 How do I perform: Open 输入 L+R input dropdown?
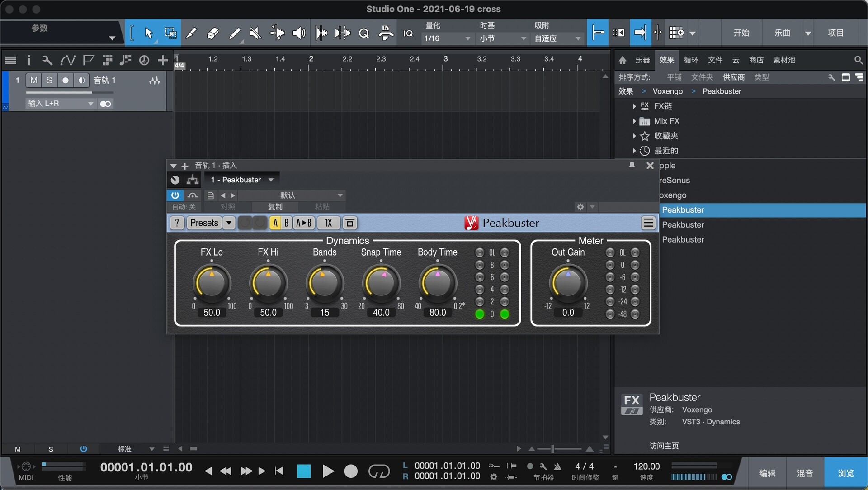pos(60,104)
